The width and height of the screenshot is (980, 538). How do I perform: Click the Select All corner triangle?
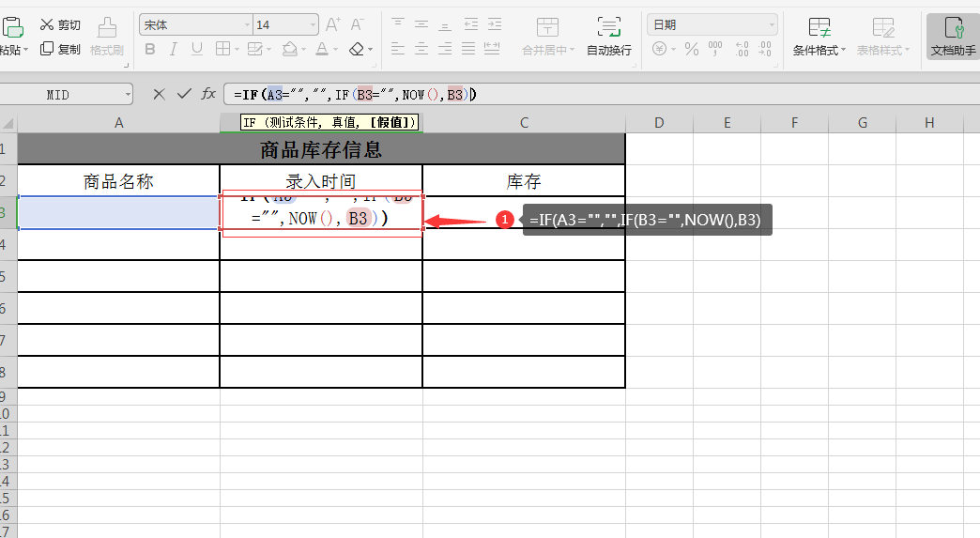coord(8,123)
